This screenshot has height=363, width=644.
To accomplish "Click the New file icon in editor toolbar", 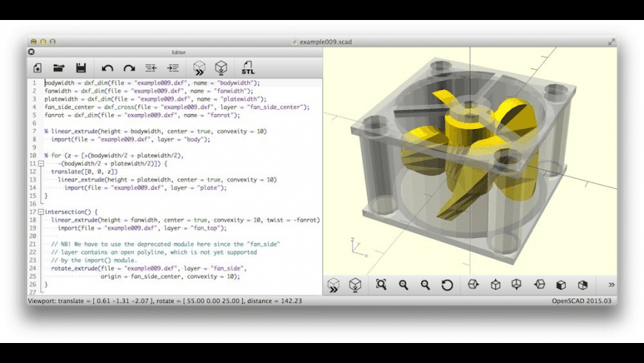I will [38, 68].
